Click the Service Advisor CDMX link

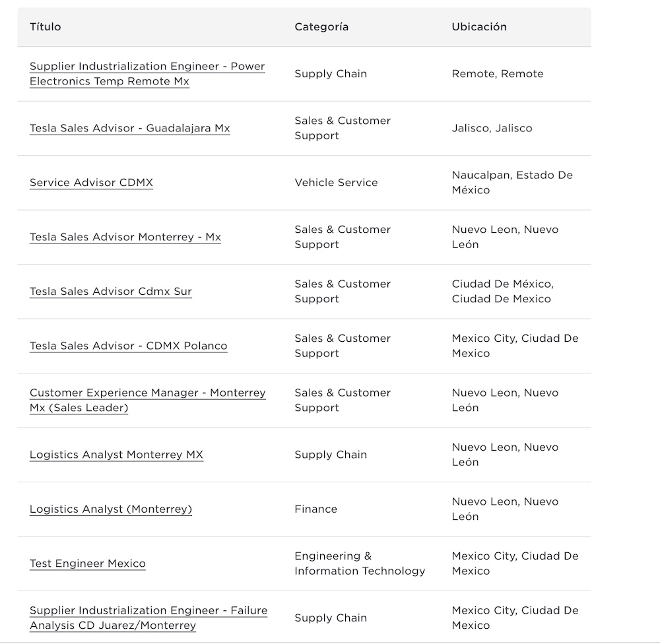[91, 183]
